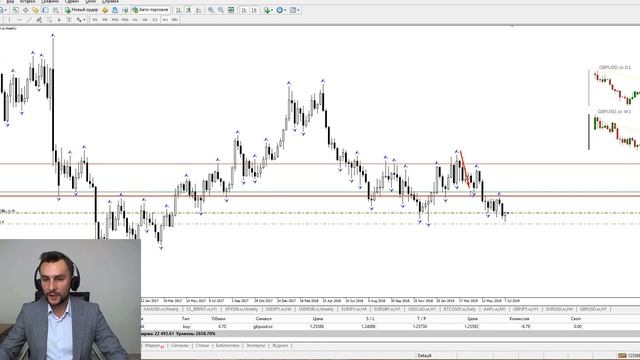Open the Indicators list dropdown
This screenshot has width=640, height=360.
coord(268,10)
